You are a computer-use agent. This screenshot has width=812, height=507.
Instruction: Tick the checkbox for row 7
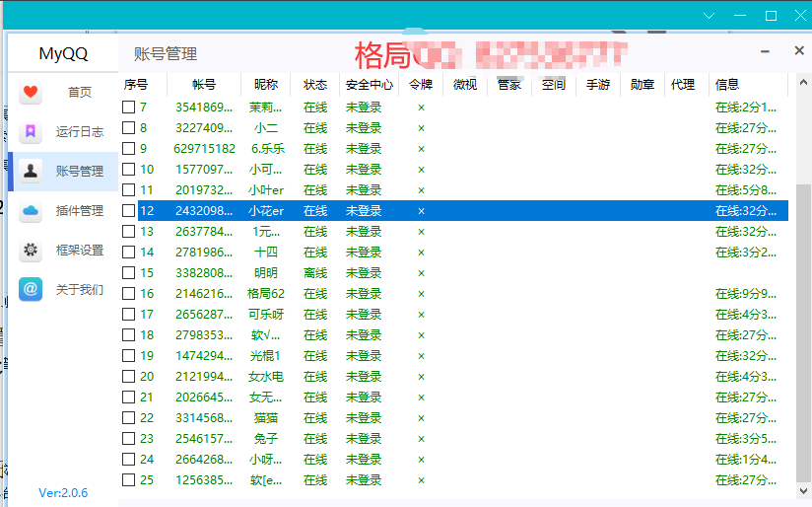click(128, 108)
